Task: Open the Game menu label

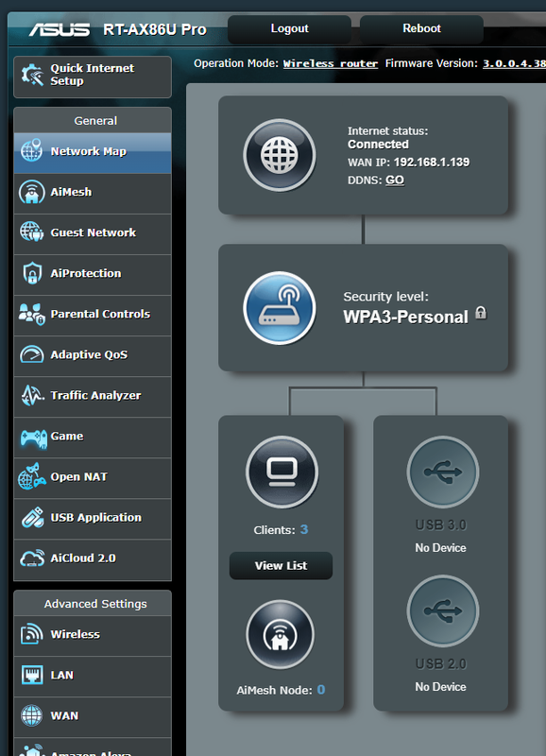Action: [67, 436]
